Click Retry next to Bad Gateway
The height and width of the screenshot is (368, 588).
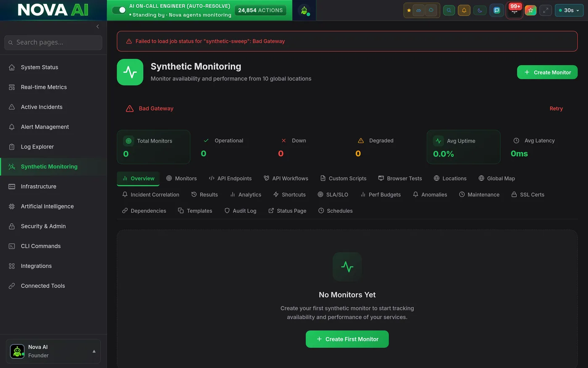pos(556,109)
